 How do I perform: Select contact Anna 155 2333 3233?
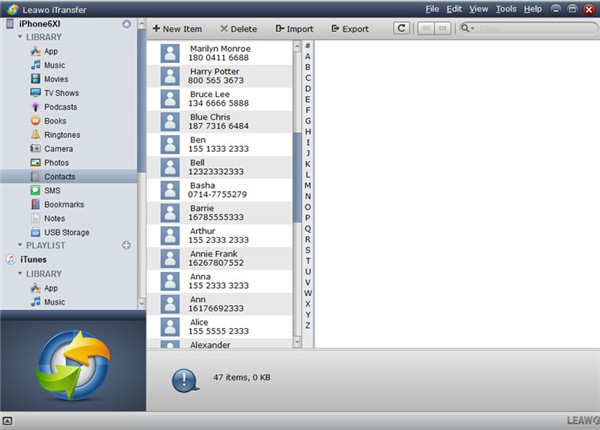click(x=220, y=281)
